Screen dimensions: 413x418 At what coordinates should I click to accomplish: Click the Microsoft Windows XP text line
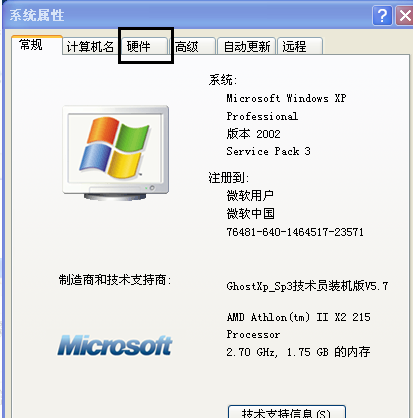point(286,98)
